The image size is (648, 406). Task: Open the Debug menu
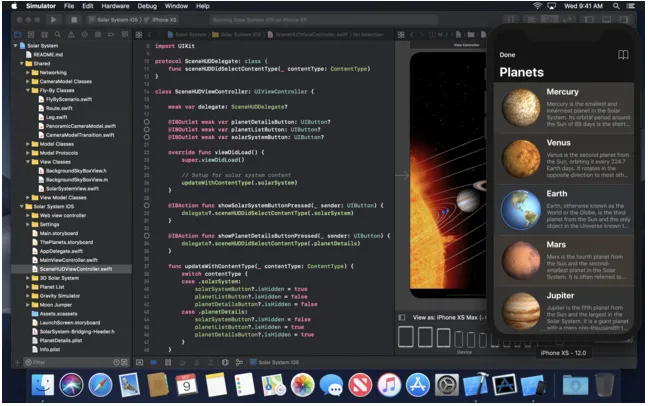[147, 6]
